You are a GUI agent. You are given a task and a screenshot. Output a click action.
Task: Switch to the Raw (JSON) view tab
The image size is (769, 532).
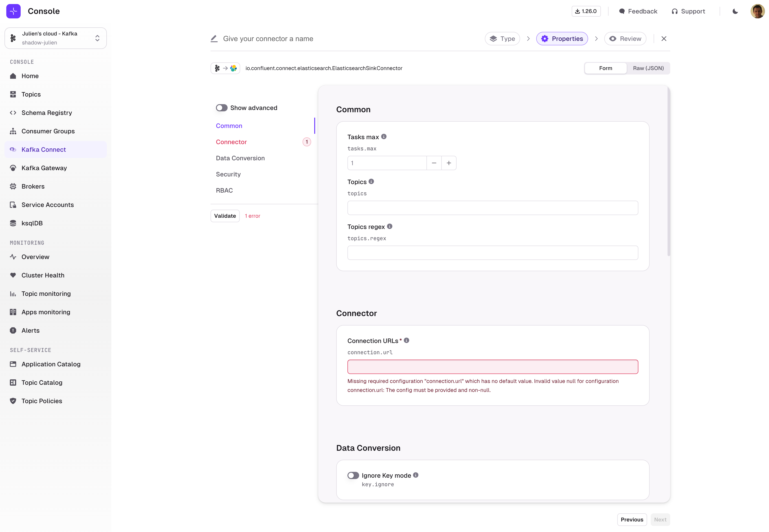pos(648,68)
